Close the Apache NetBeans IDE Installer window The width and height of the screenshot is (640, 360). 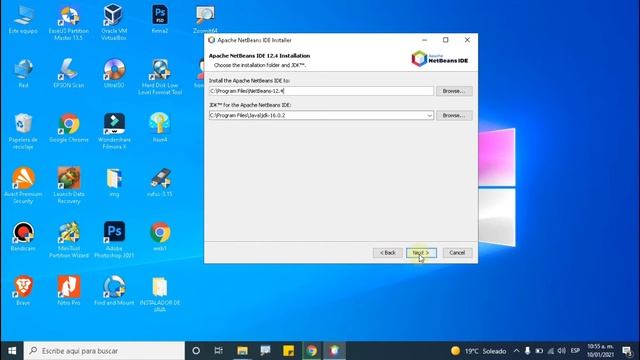(467, 40)
